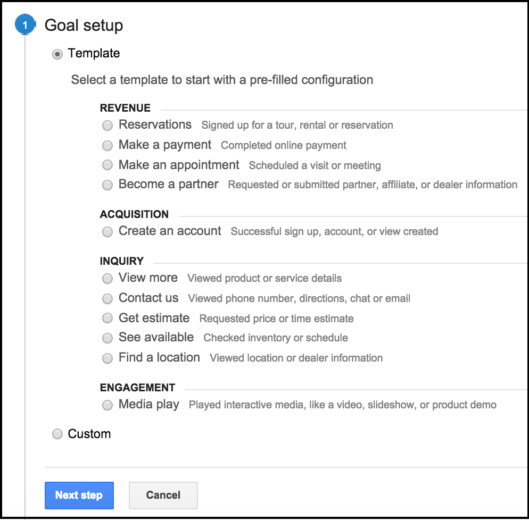This screenshot has width=529, height=520.
Task: Click the Cancel button
Action: click(163, 495)
